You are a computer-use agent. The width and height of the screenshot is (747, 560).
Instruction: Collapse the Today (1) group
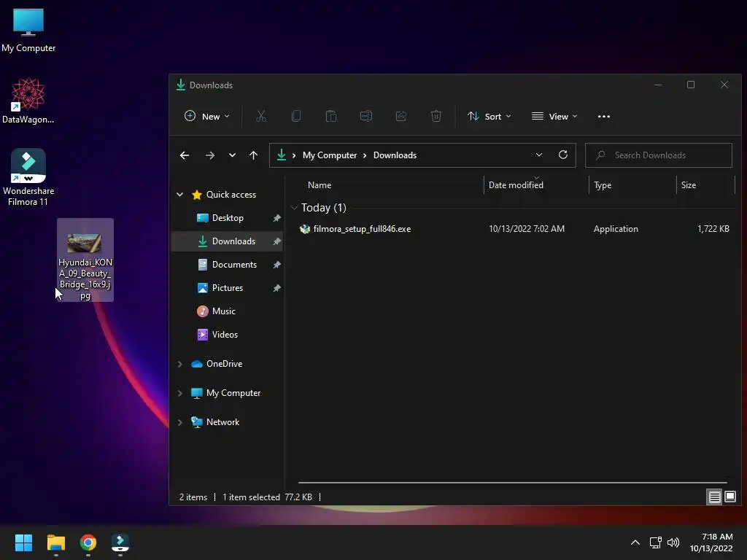coord(294,208)
